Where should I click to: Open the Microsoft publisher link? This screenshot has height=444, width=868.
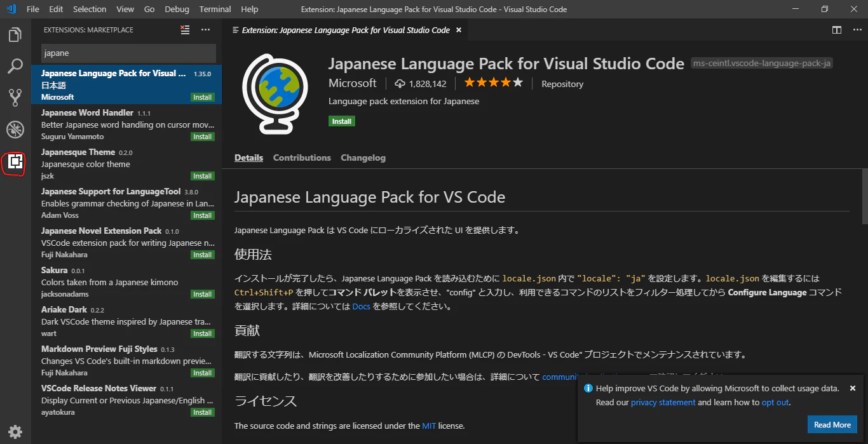click(353, 83)
